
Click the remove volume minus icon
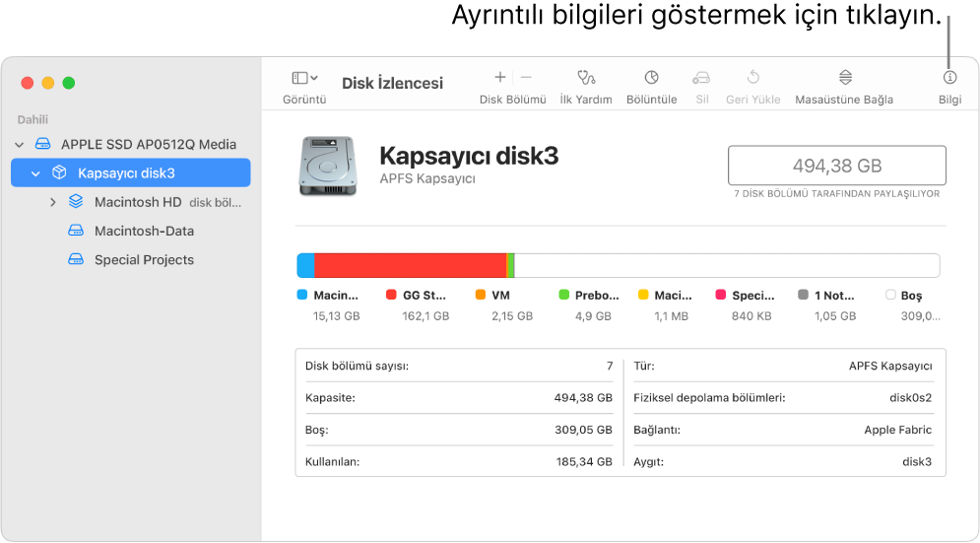pyautogui.click(x=526, y=77)
